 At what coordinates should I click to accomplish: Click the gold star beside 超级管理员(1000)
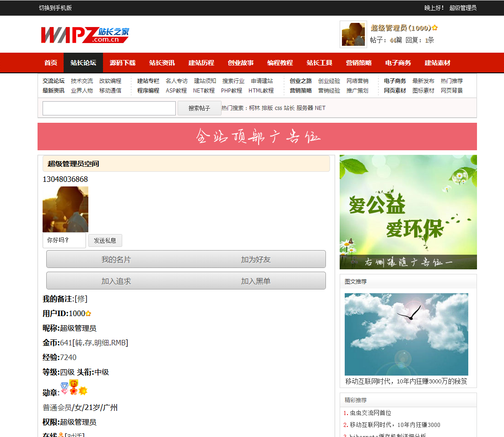point(434,28)
